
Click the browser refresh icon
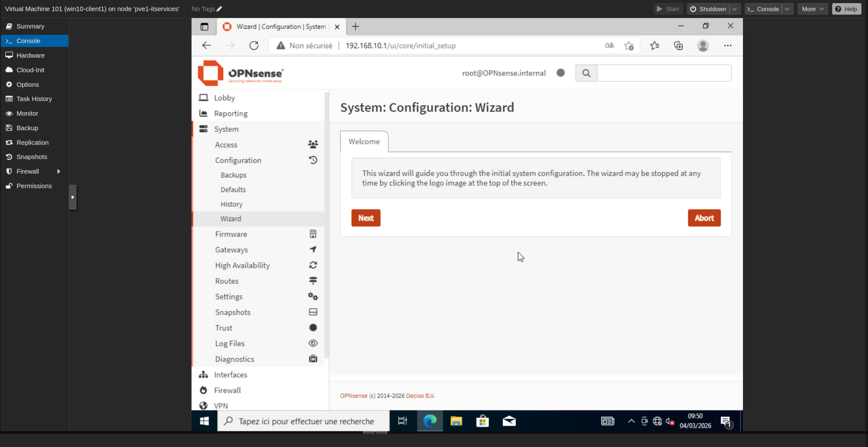(x=254, y=45)
